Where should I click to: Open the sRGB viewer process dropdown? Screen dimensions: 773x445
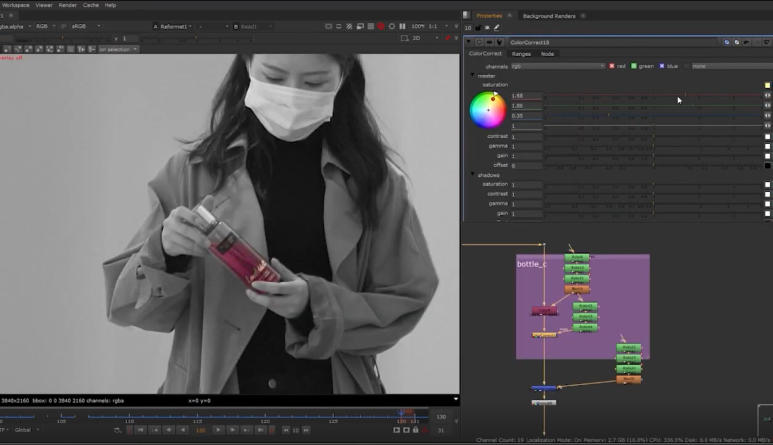pos(85,26)
